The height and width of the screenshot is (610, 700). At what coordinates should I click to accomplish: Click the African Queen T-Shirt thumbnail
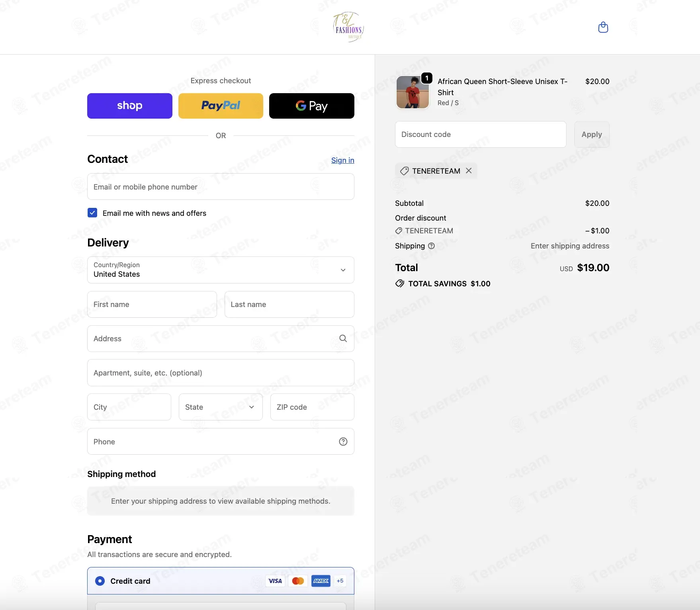coord(413,92)
